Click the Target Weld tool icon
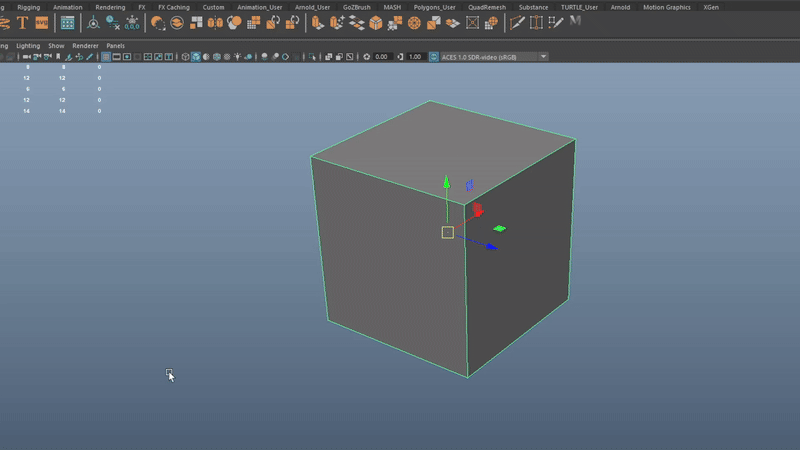800x450 pixels. click(538, 23)
